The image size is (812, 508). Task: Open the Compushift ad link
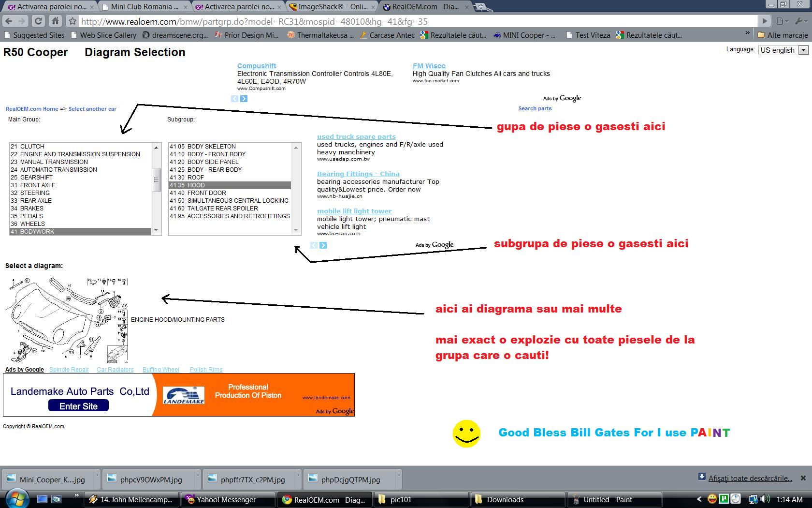click(257, 66)
